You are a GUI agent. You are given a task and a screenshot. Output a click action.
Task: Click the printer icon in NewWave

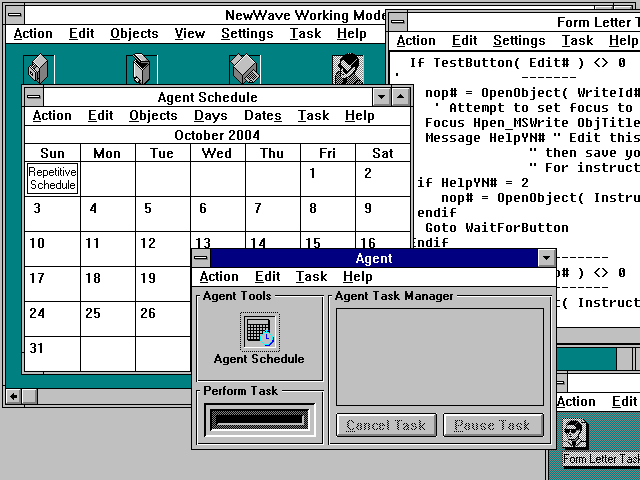(245, 68)
